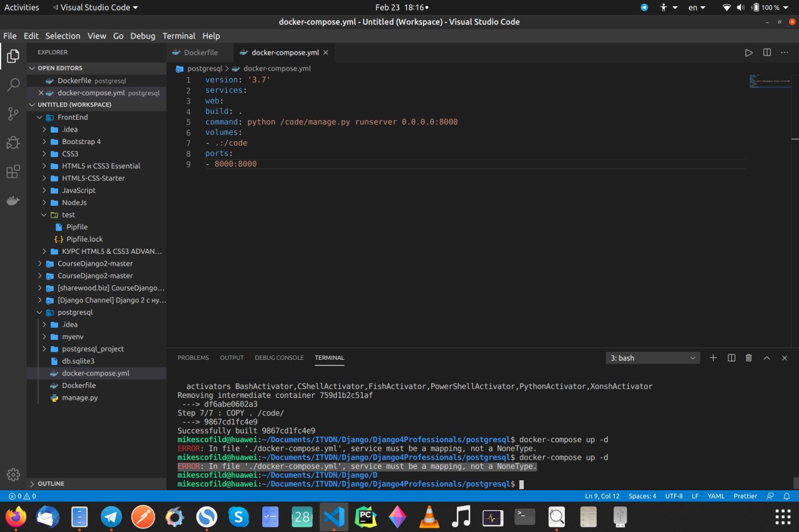Open the Terminal menu
The image size is (799, 532).
[179, 36]
